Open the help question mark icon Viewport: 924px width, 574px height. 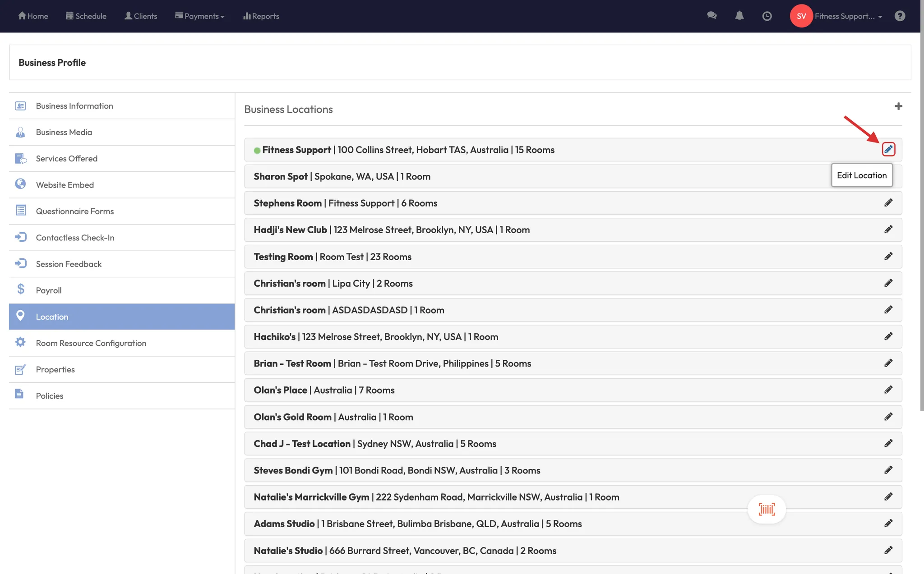coord(900,16)
